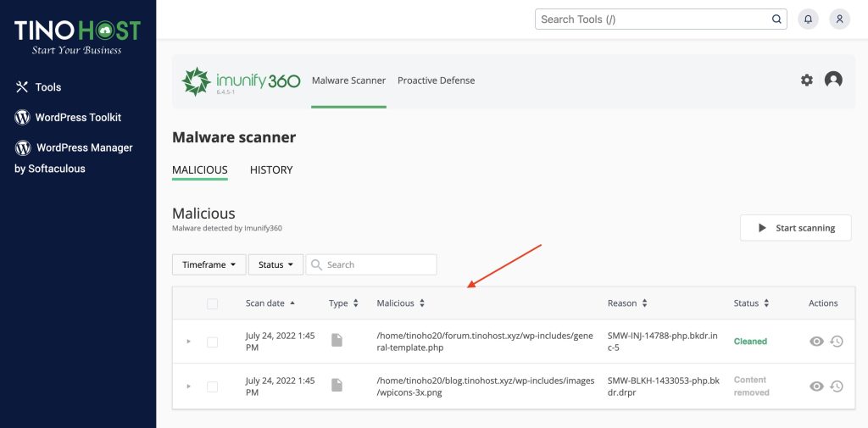Click the search magnifier in Search Tools
The image size is (868, 428).
click(776, 19)
